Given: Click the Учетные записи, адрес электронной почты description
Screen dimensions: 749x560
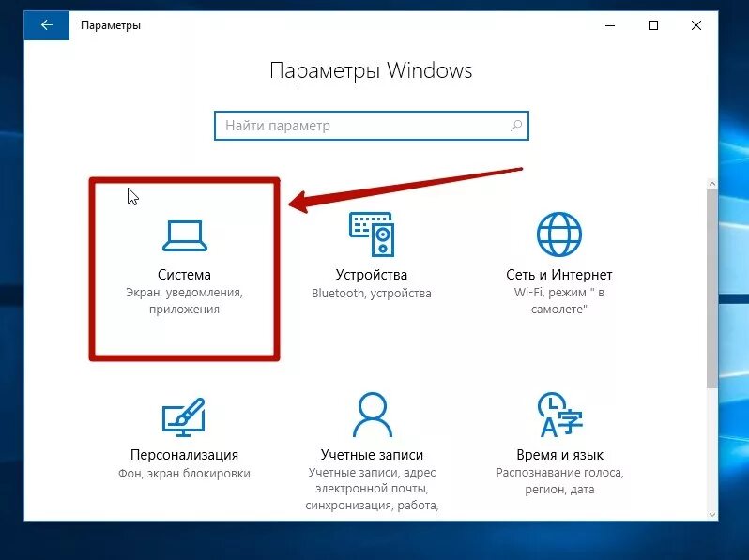Looking at the screenshot, I should tap(372, 489).
